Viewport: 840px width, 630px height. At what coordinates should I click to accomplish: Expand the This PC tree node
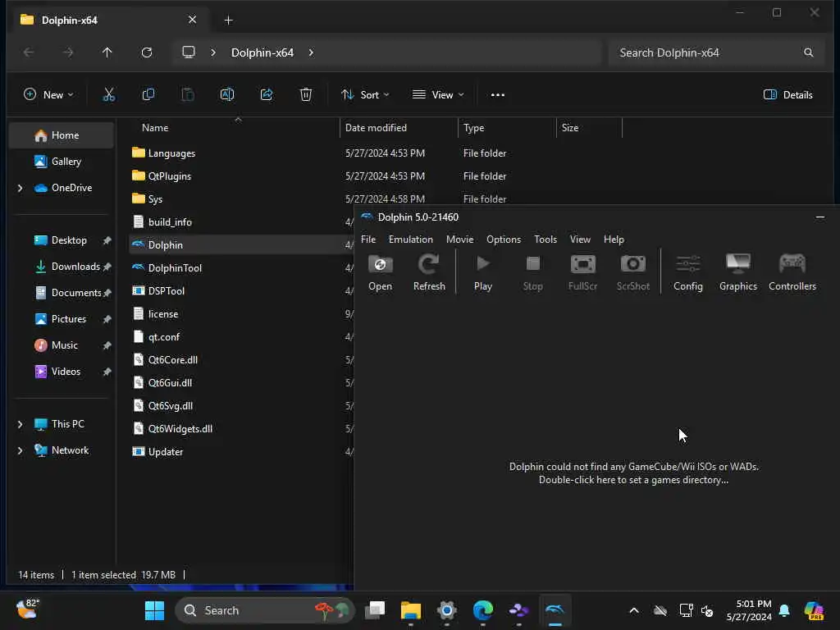coord(20,424)
